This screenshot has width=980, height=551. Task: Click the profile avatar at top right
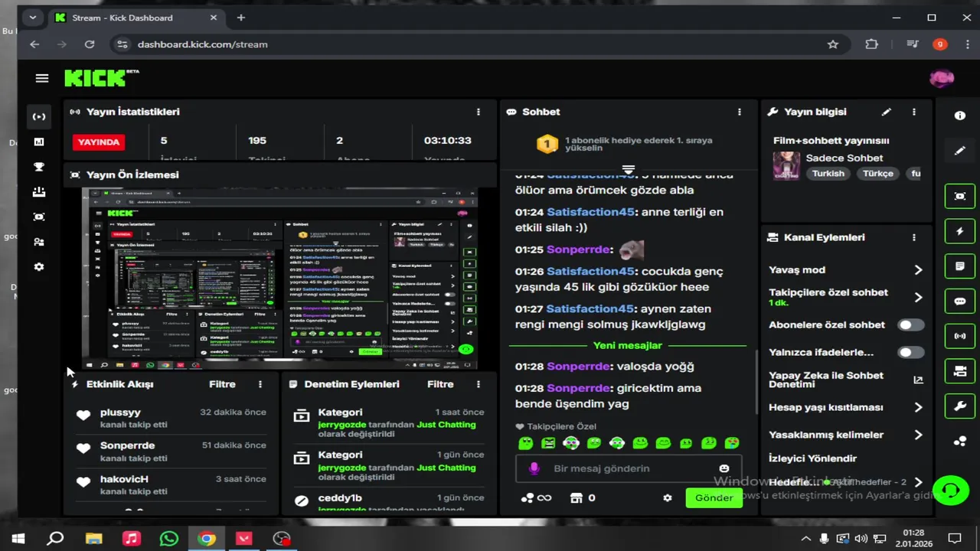click(x=941, y=78)
